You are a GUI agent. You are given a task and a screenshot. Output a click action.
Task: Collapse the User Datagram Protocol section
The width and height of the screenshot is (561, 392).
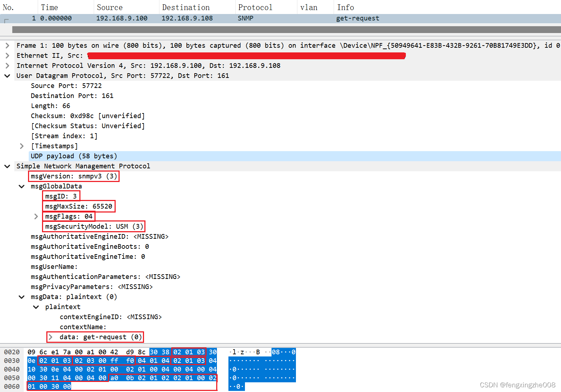[7, 76]
